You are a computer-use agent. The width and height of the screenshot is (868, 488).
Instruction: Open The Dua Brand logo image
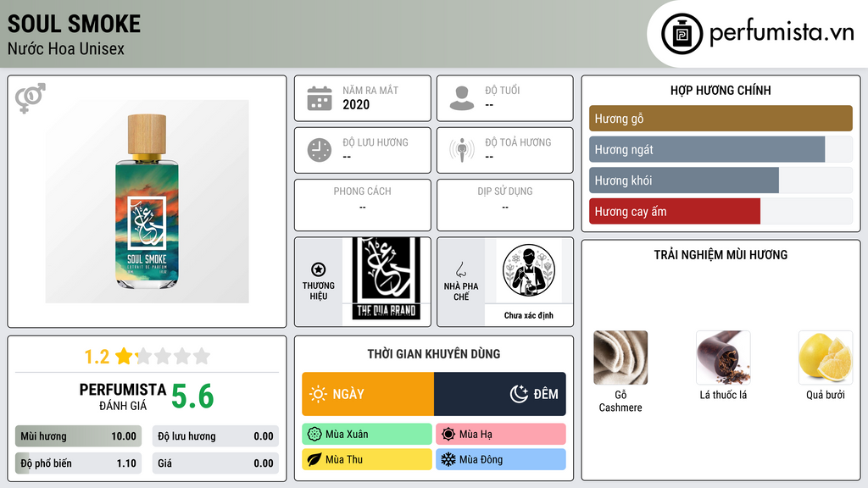click(x=387, y=279)
